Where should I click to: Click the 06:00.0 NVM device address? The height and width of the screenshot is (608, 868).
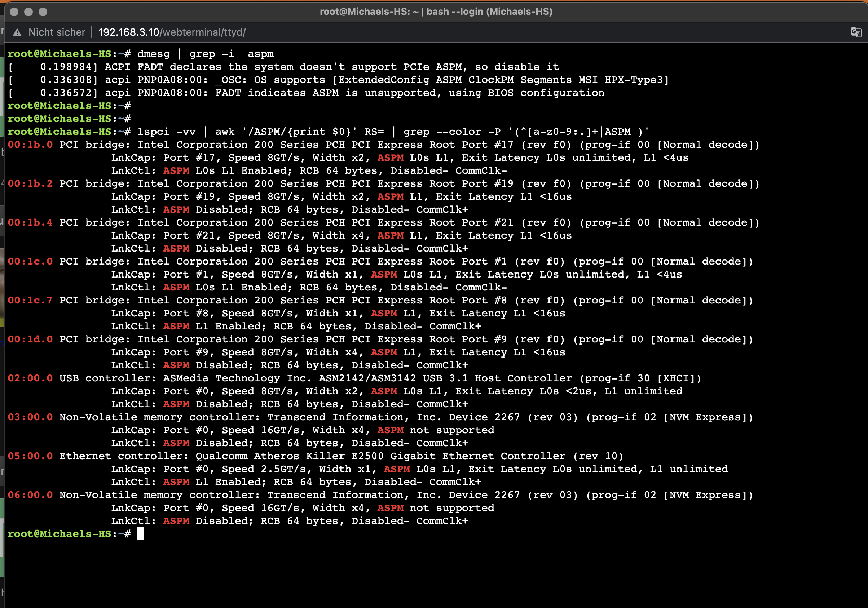pyautogui.click(x=30, y=495)
